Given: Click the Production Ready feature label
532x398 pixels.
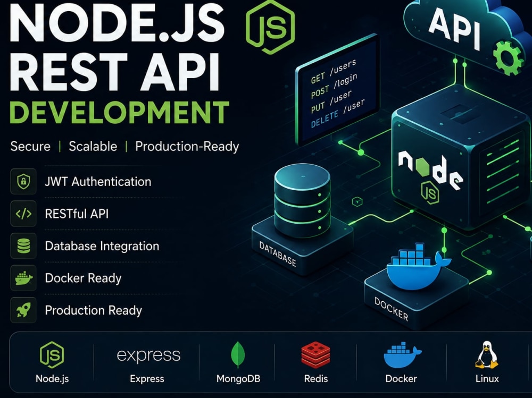Looking at the screenshot, I should [x=93, y=310].
